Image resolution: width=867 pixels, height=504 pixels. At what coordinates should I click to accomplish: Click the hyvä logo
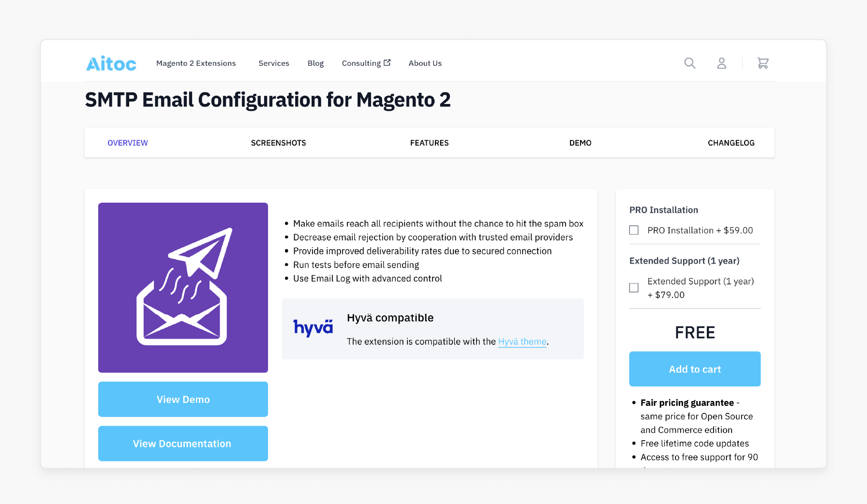click(313, 328)
